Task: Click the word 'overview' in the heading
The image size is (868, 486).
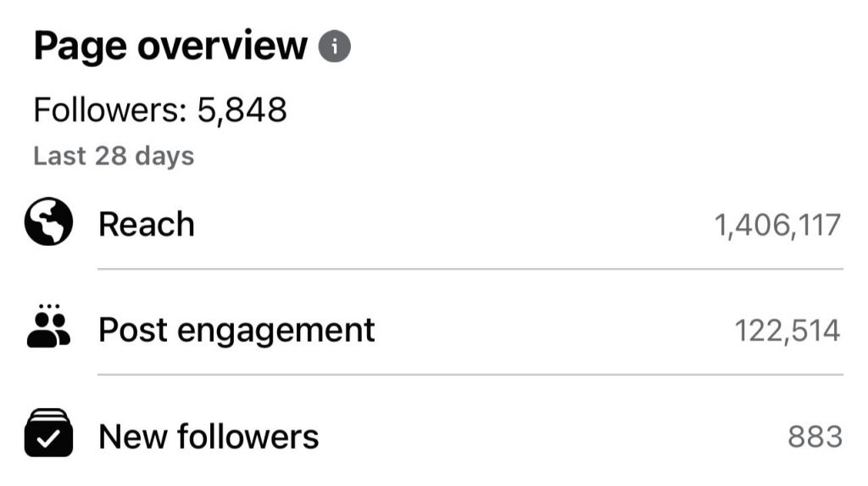Action: pos(223,46)
